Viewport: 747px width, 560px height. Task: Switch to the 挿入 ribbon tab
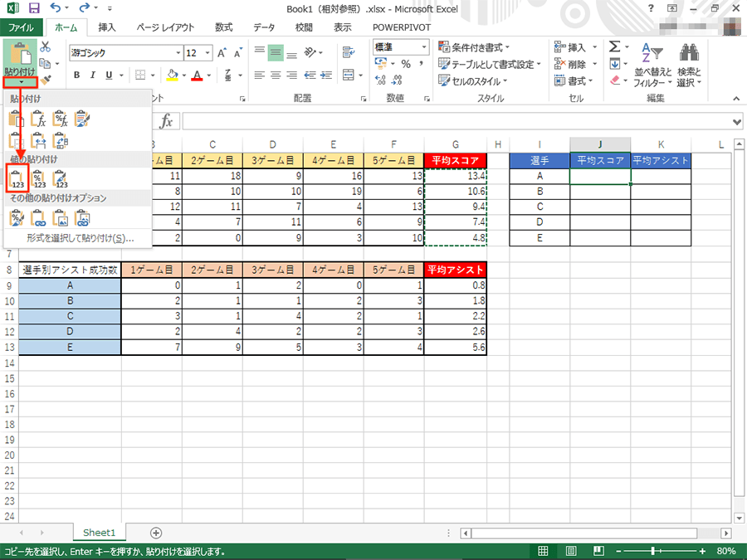tap(107, 27)
